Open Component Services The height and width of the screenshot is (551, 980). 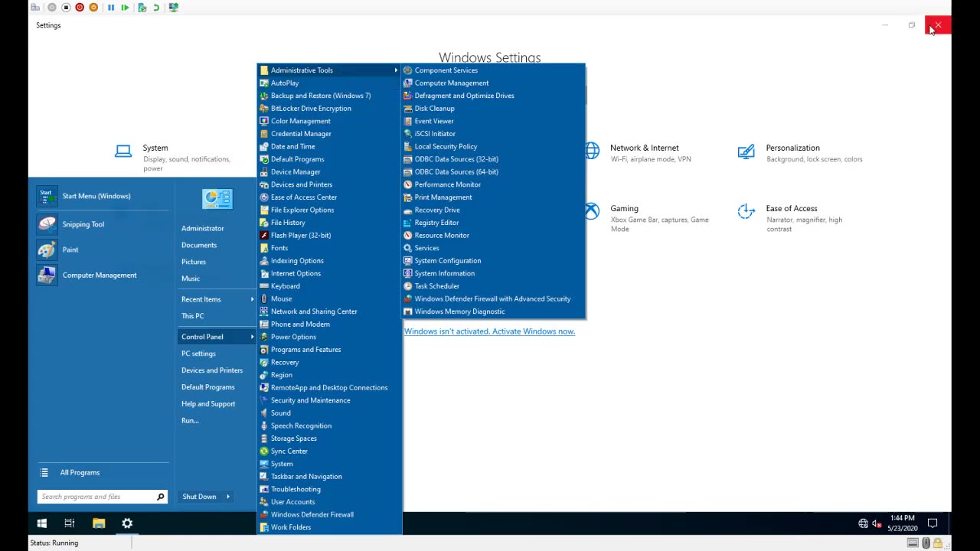[446, 70]
